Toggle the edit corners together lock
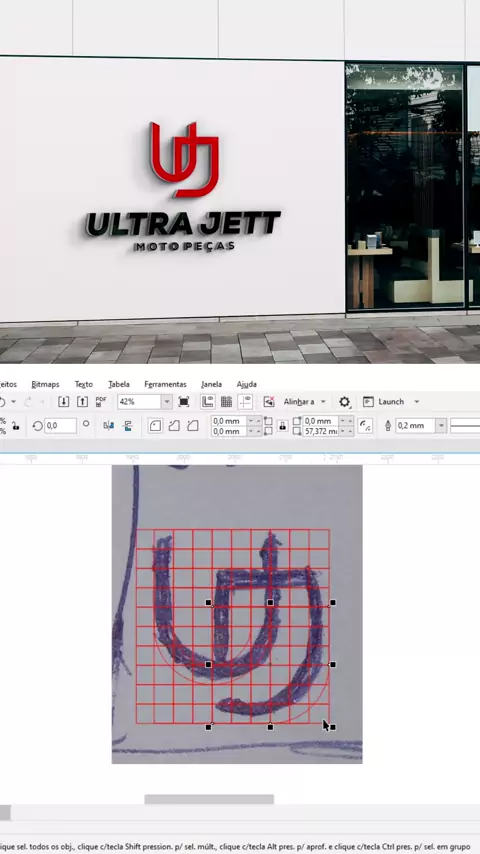The width and height of the screenshot is (480, 854). click(282, 426)
